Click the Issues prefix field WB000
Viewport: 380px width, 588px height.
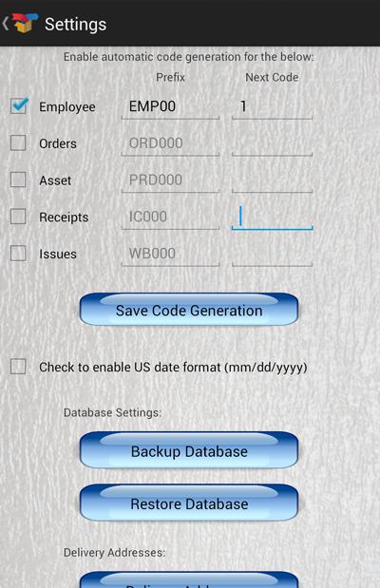coord(170,254)
